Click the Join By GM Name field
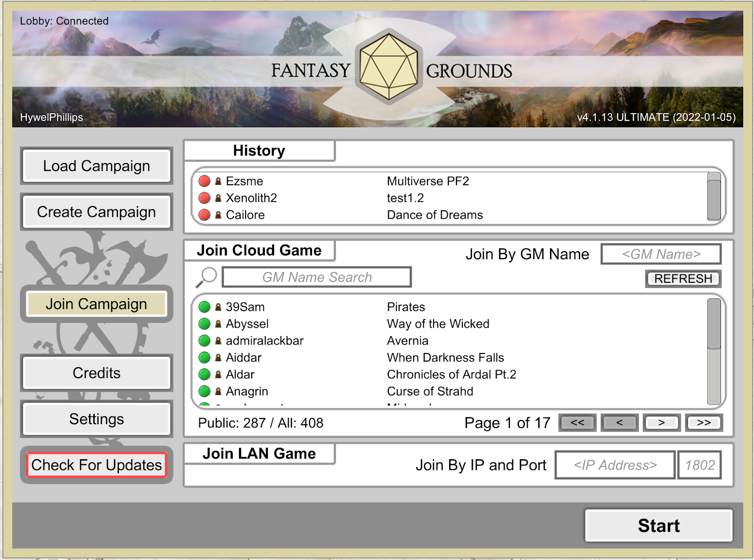Screen dimensions: 754x560 coord(661,254)
